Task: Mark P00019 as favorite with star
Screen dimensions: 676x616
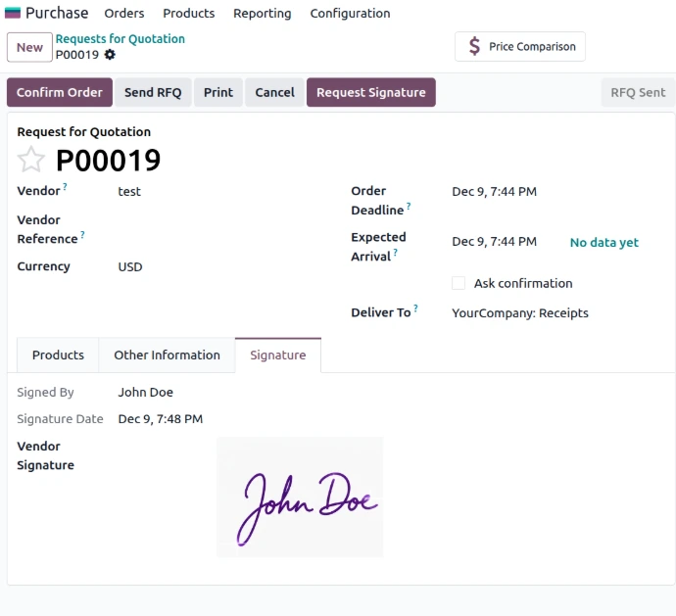Action: click(x=31, y=160)
